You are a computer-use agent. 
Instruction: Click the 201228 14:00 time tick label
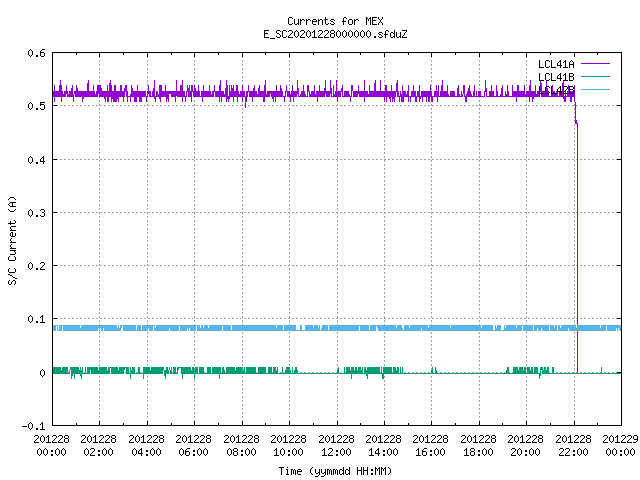(x=384, y=446)
